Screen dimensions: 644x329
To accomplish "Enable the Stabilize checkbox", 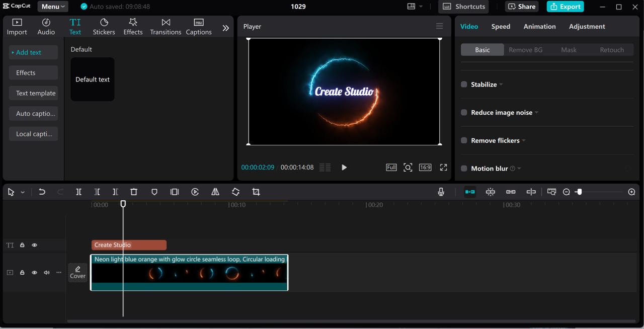I will coord(464,85).
